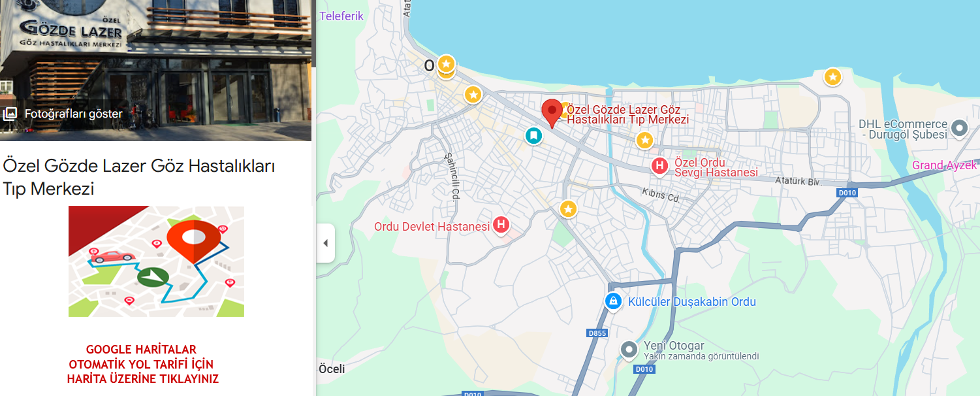
Task: Select the Özel Ordu Sevgi Hastanesi H icon
Action: click(659, 166)
